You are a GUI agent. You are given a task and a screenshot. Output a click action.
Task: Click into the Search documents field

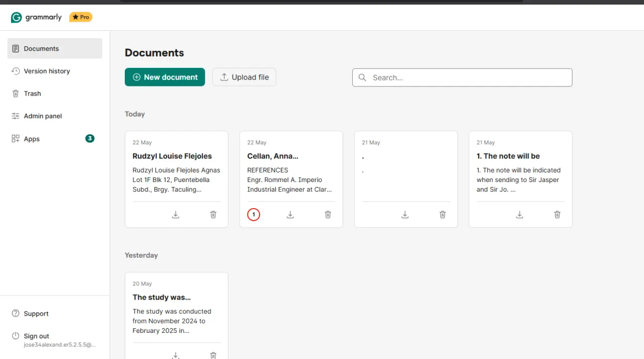462,77
